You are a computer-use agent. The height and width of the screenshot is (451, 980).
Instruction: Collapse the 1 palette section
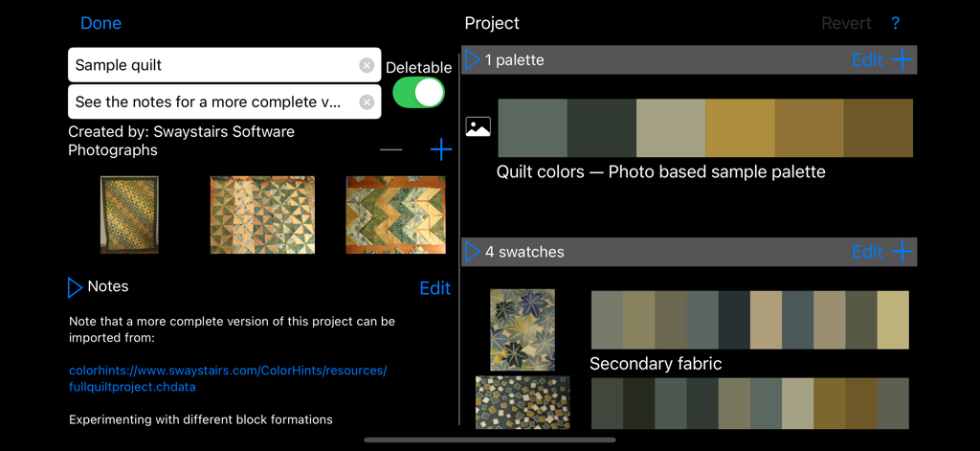(473, 60)
